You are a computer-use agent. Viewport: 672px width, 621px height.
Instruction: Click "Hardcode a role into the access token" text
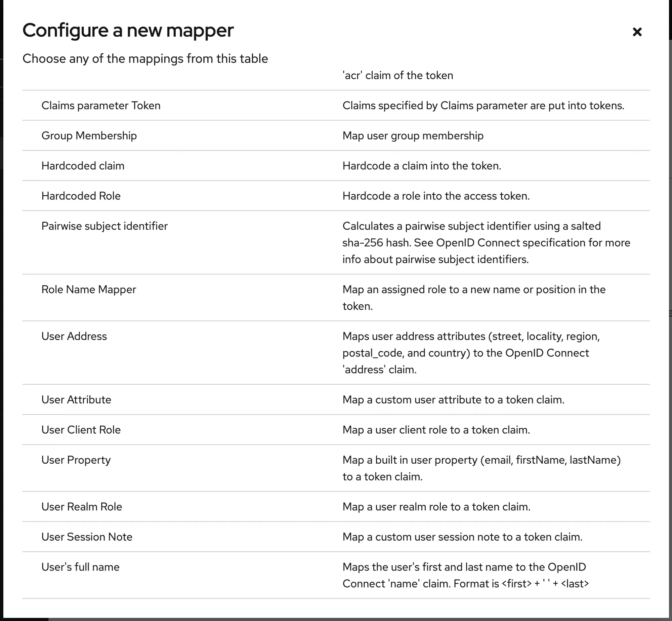[436, 196]
